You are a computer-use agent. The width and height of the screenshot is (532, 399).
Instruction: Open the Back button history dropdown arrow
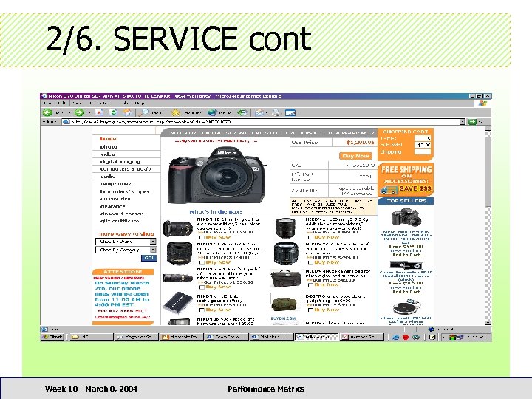69,112
